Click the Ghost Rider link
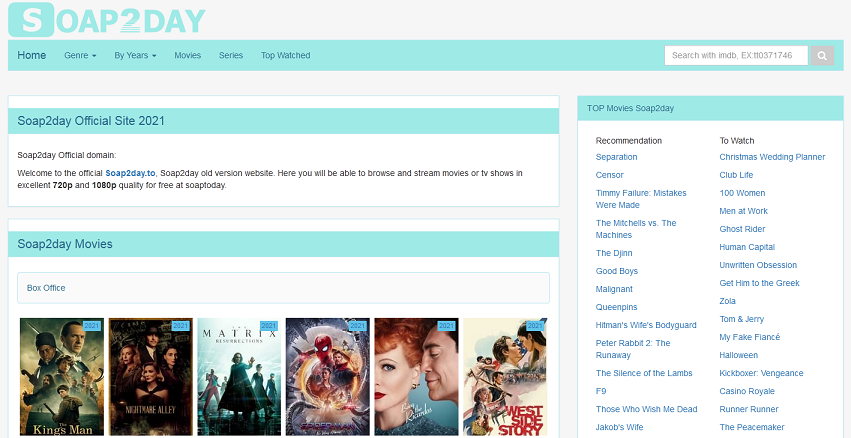The height and width of the screenshot is (438, 851). (742, 228)
